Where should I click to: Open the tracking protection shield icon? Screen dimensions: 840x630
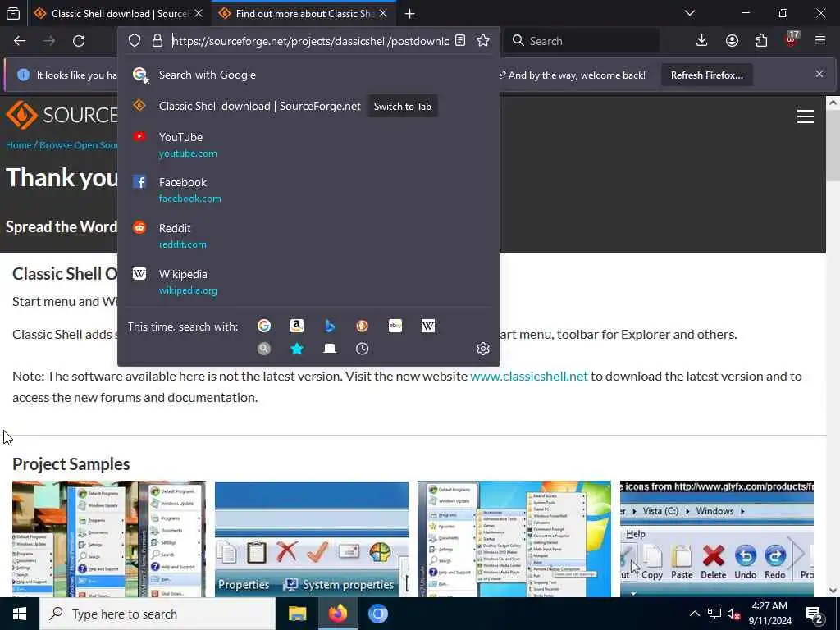pos(135,41)
